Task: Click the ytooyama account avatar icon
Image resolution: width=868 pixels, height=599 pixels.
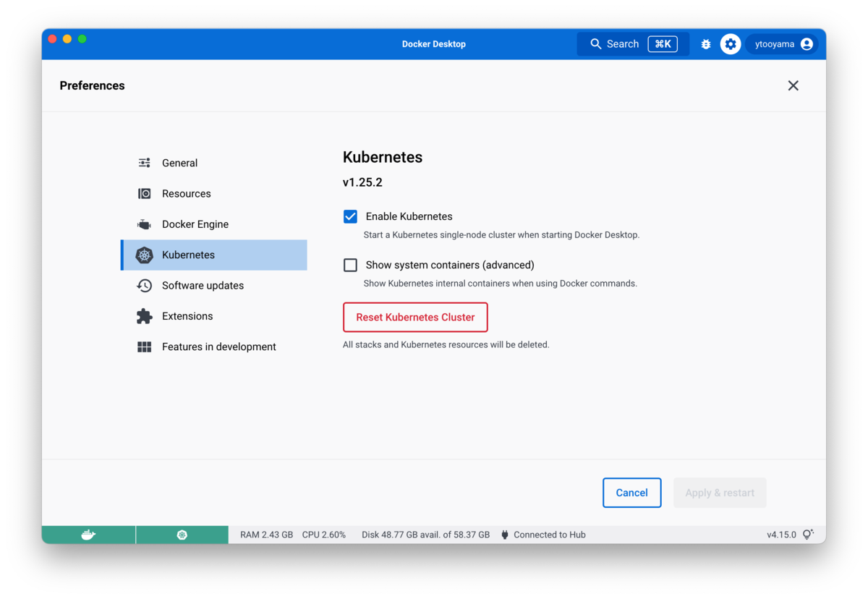Action: (807, 44)
